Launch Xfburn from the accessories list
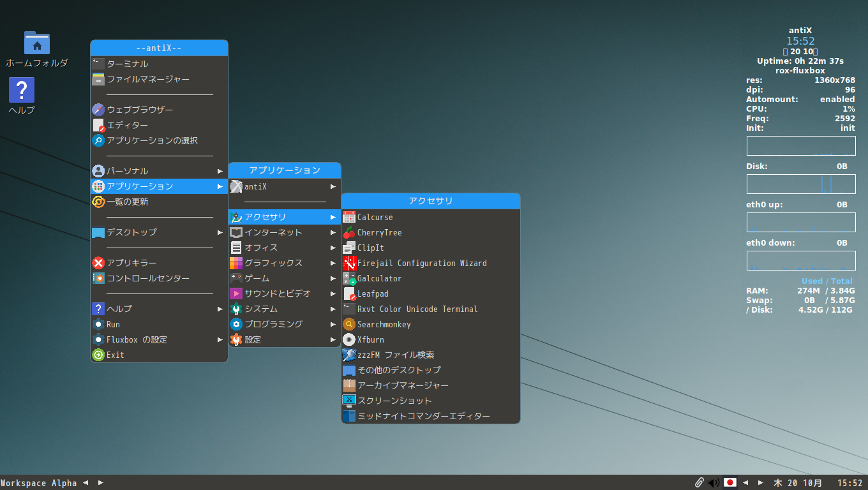868x490 pixels. (431, 339)
